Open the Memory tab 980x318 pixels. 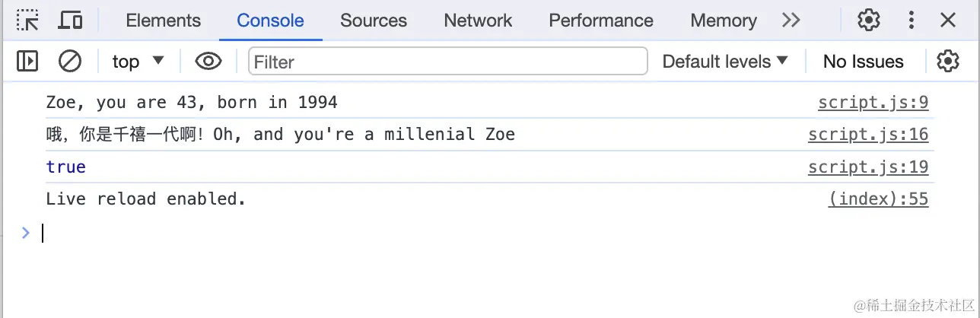[724, 21]
